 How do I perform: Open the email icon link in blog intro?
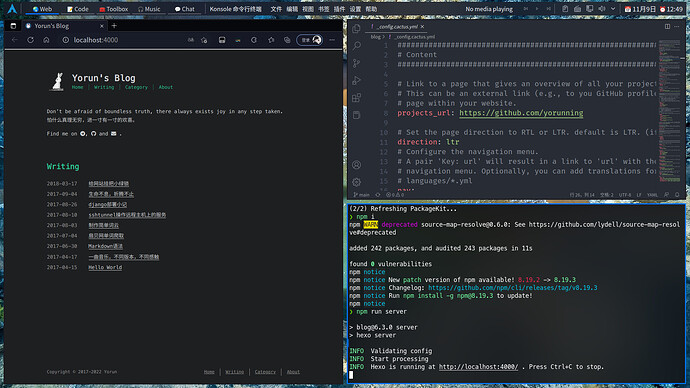[114, 134]
